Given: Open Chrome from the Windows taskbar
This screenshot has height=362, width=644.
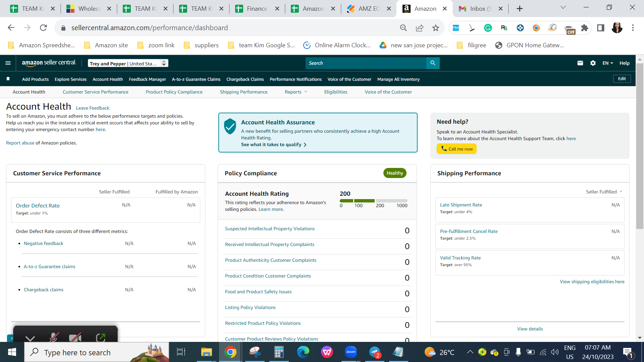Looking at the screenshot, I should coord(230,352).
